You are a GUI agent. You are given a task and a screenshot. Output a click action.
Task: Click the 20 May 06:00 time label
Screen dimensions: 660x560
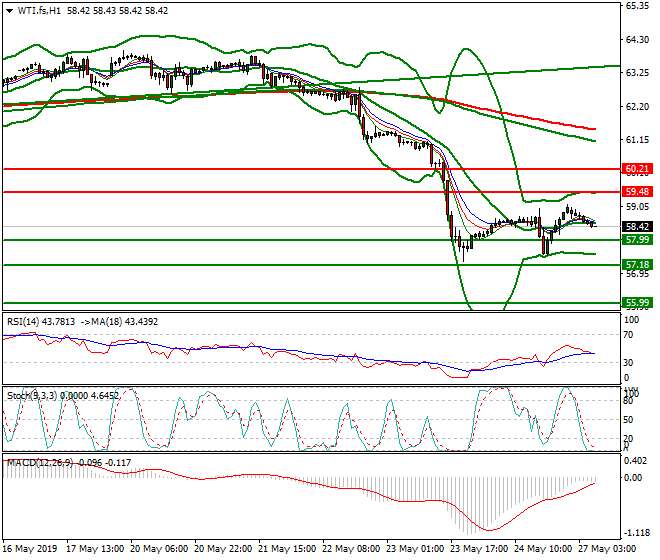point(159,549)
